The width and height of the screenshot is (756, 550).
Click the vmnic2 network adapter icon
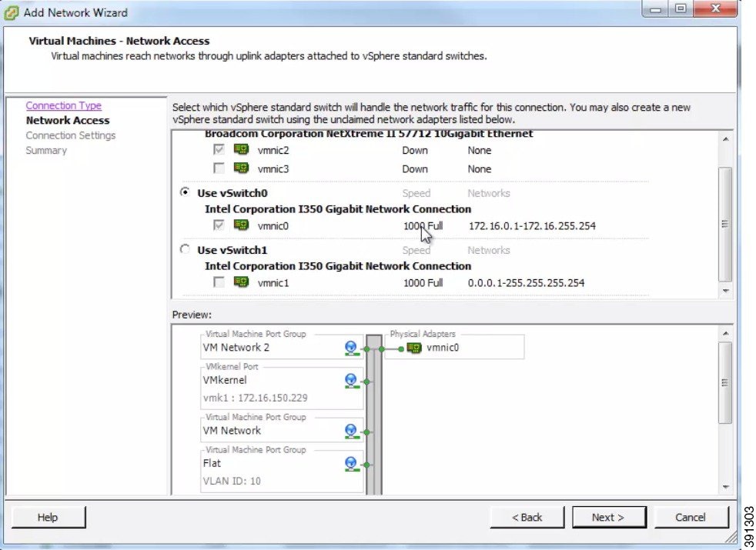click(x=241, y=150)
